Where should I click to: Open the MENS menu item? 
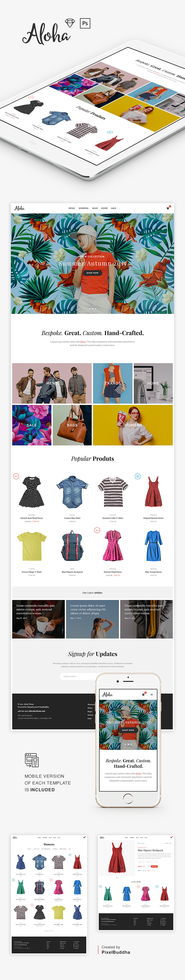(72, 208)
